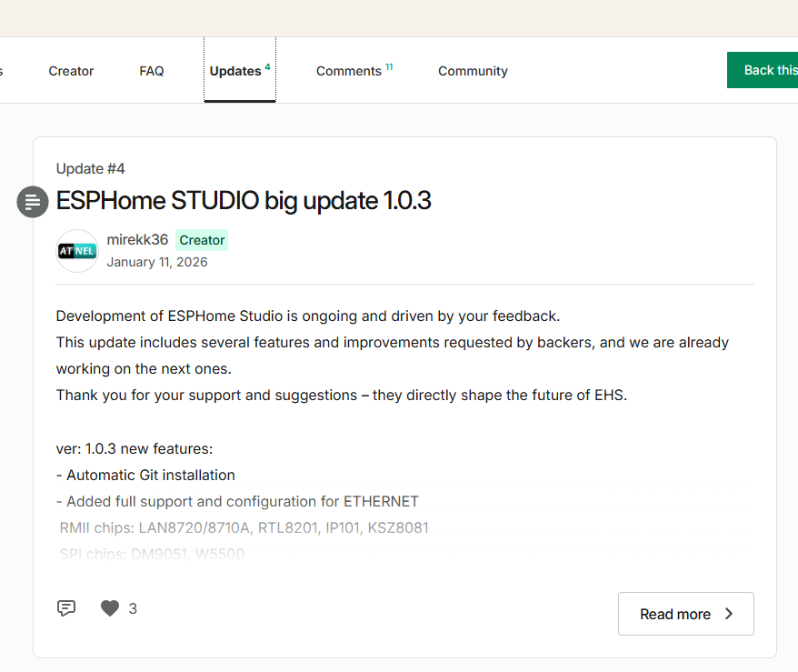The image size is (798, 672).
Task: Click the RMII chips list line
Action: click(244, 528)
